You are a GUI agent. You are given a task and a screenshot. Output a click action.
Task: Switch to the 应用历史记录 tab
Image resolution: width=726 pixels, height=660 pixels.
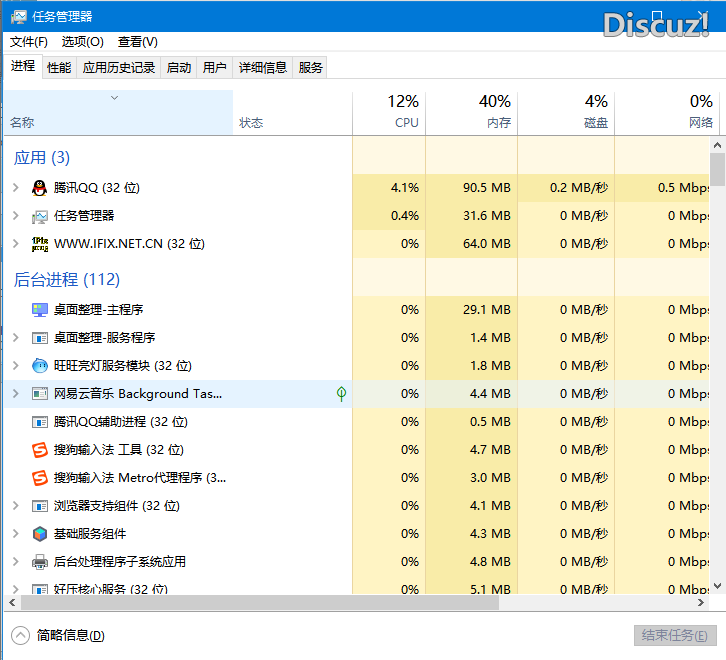coord(119,68)
